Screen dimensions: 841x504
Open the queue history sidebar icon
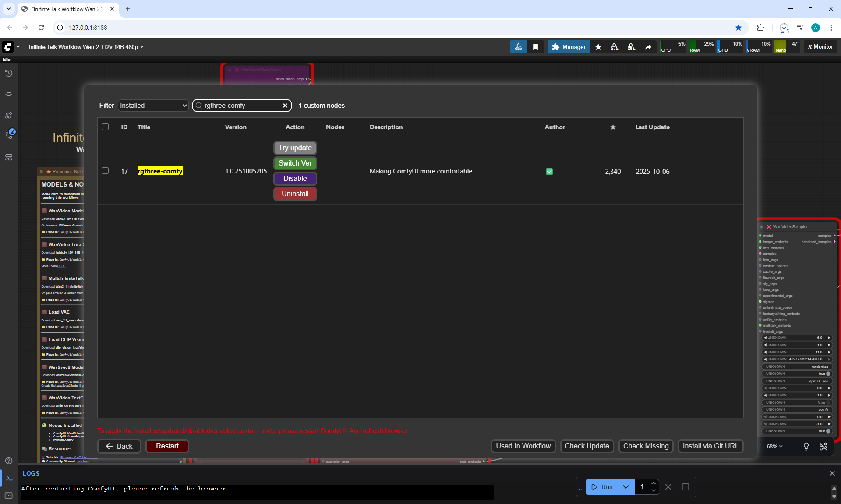[8, 73]
